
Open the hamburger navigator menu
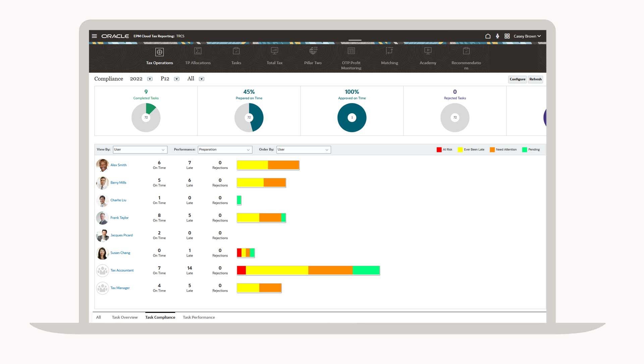coord(94,36)
